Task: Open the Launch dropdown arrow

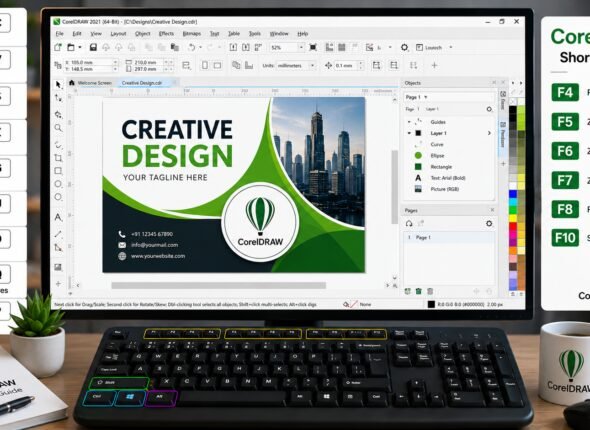Action: (x=451, y=47)
